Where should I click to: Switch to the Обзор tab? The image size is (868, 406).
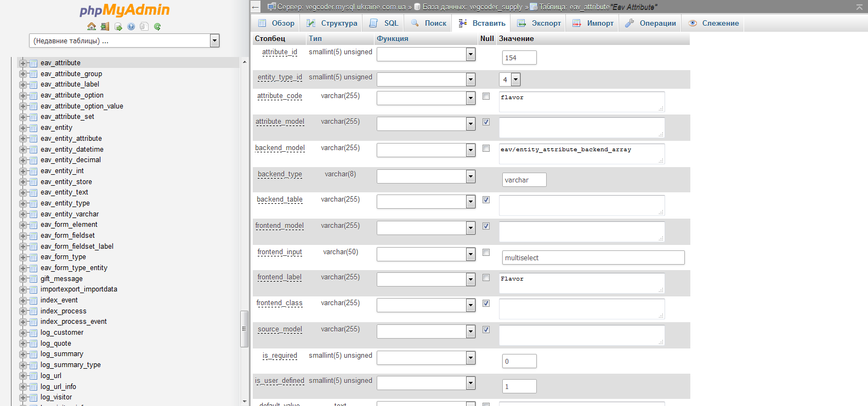point(276,23)
